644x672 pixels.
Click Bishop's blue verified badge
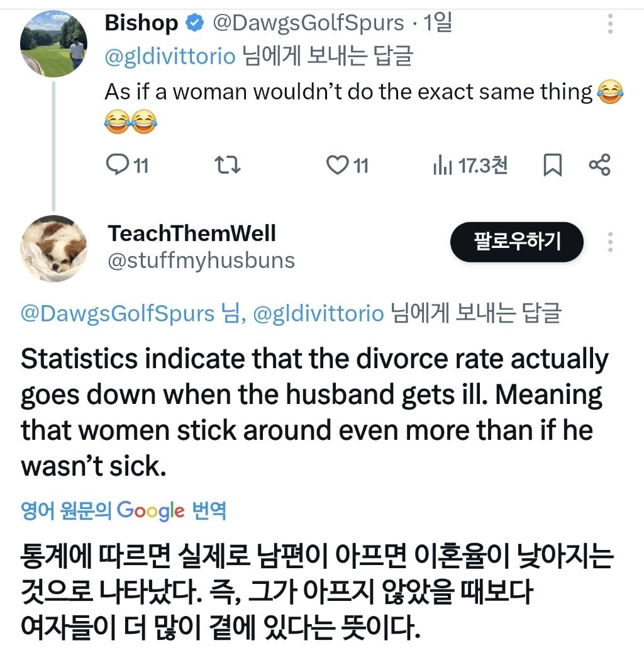click(x=196, y=24)
